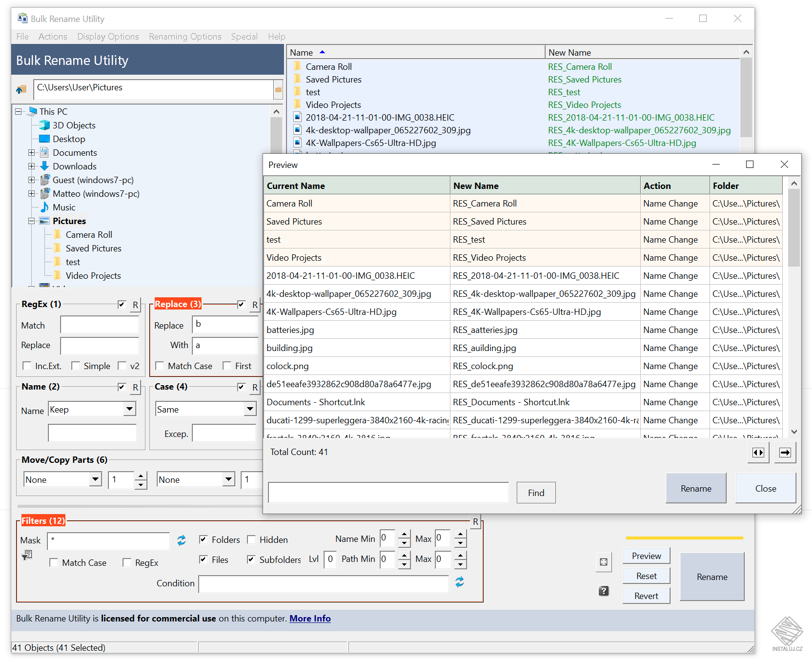
Task: Expand the Documents tree node
Action: click(31, 153)
